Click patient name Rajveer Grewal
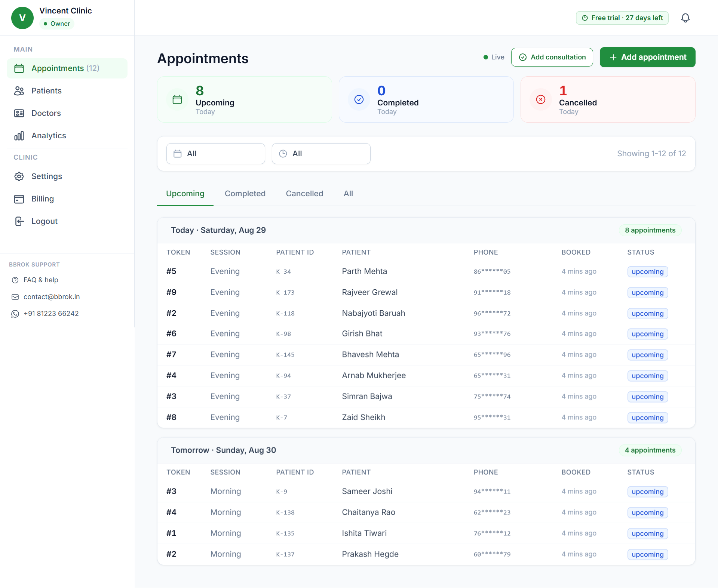The height and width of the screenshot is (588, 718). coord(369,292)
